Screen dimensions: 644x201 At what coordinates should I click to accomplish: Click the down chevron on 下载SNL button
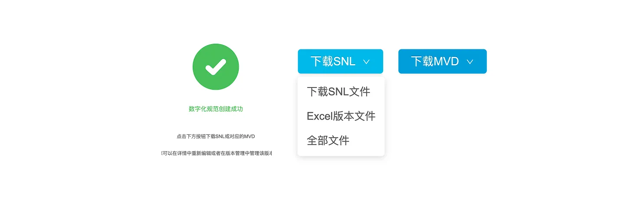point(366,62)
